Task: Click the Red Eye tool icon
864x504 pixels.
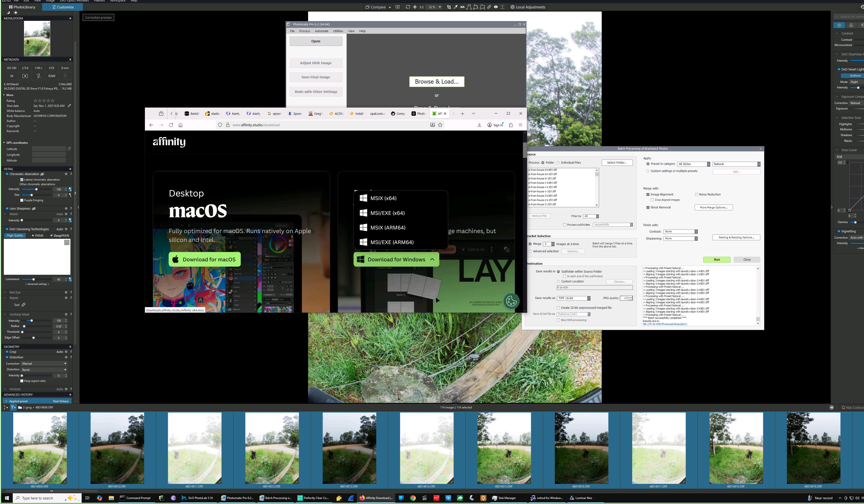Action: coord(496,7)
